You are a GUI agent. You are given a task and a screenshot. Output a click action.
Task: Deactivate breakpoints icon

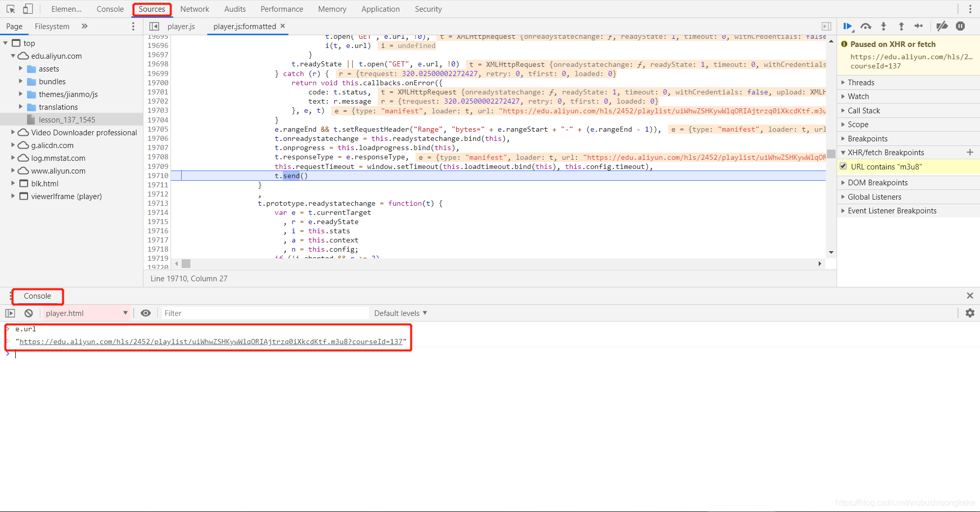click(x=942, y=26)
